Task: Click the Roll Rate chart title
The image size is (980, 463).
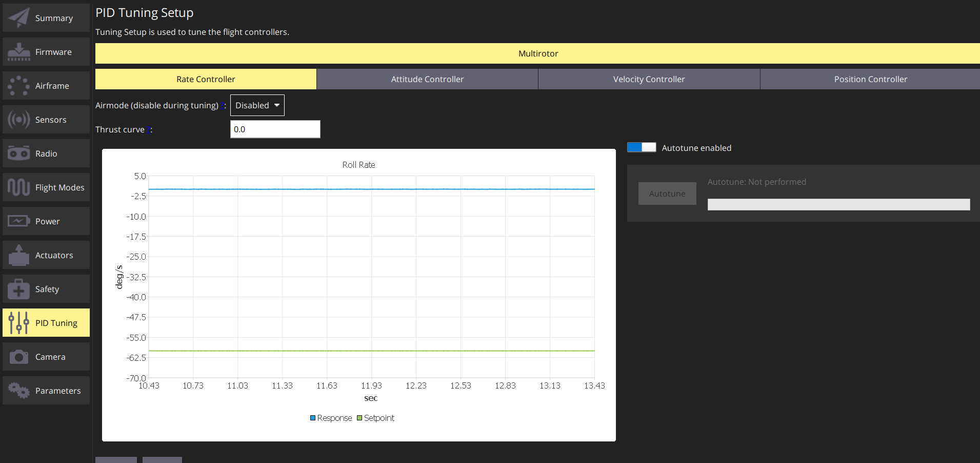Action: (x=359, y=165)
